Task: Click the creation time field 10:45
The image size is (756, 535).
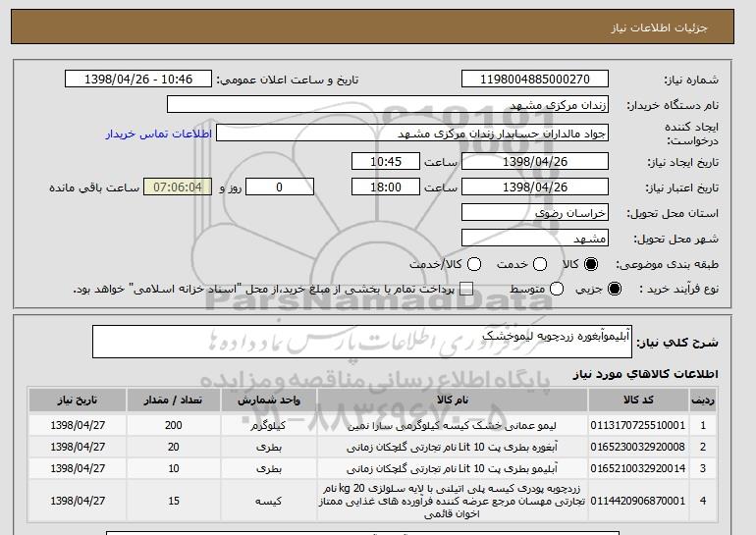Action: (386, 161)
